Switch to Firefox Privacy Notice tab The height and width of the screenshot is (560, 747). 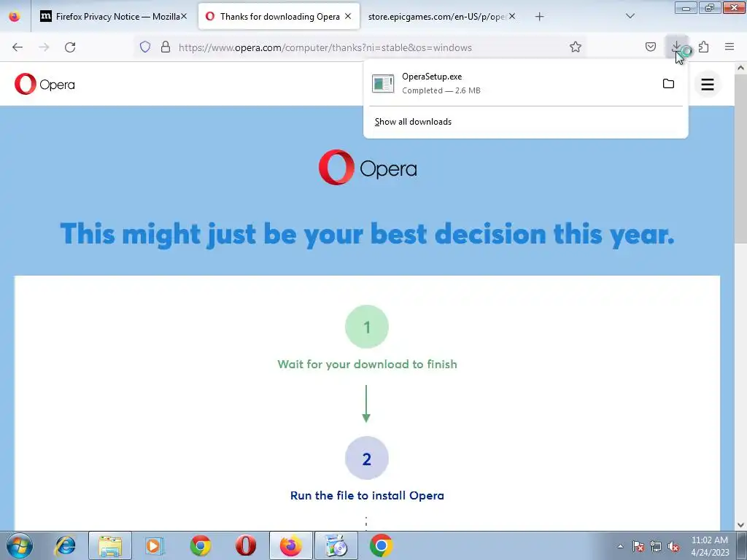click(112, 16)
